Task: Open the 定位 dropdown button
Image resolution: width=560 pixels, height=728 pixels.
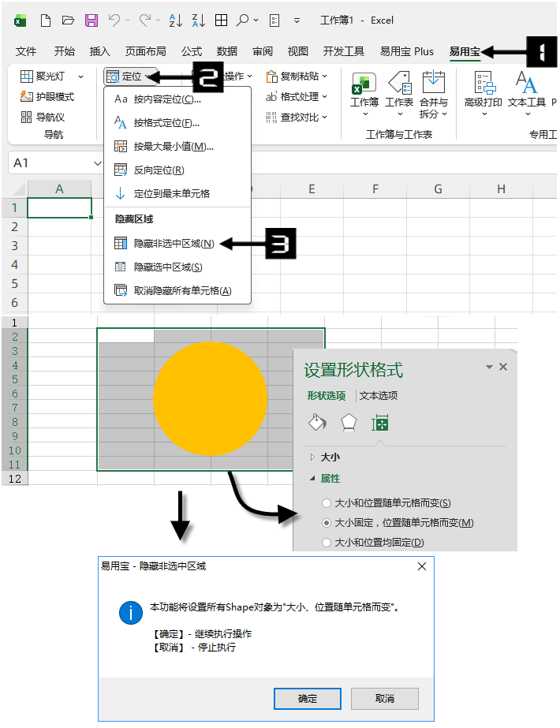Action: (130, 77)
